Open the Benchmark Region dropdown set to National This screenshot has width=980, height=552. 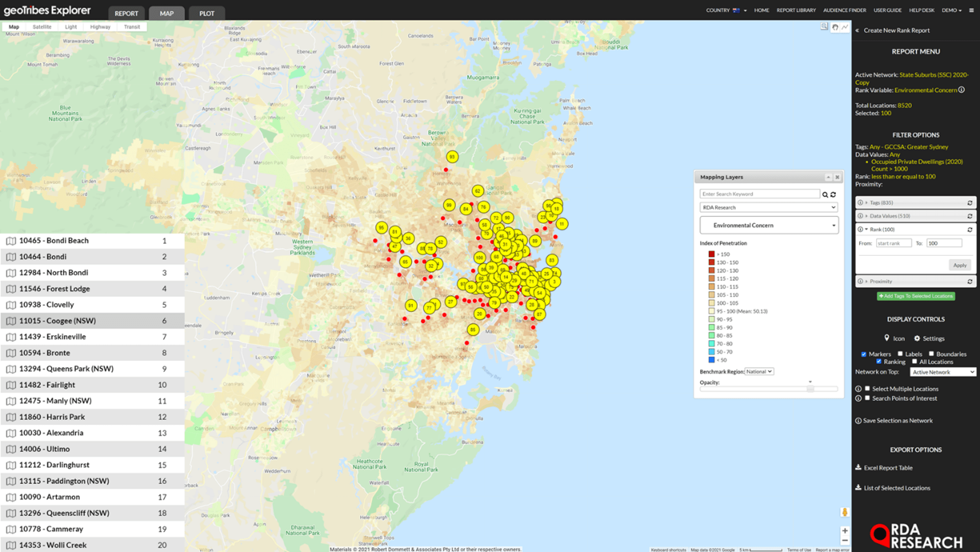tap(759, 371)
